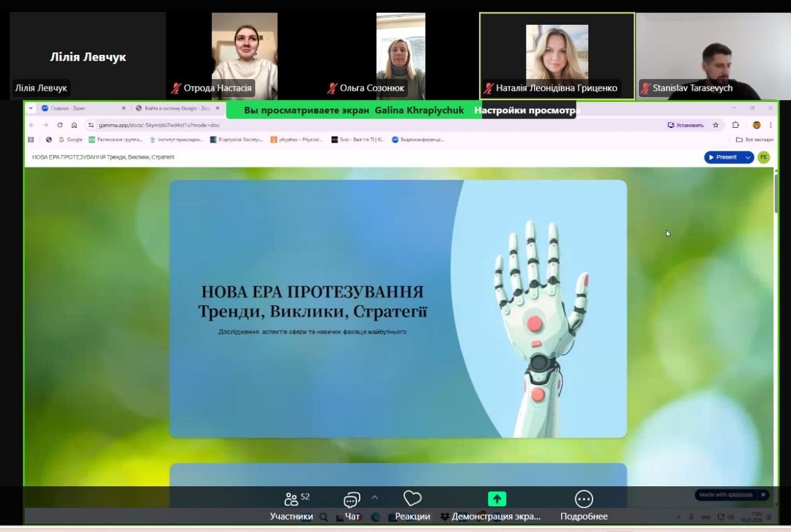Open Настройки просмотра view settings menu

527,111
